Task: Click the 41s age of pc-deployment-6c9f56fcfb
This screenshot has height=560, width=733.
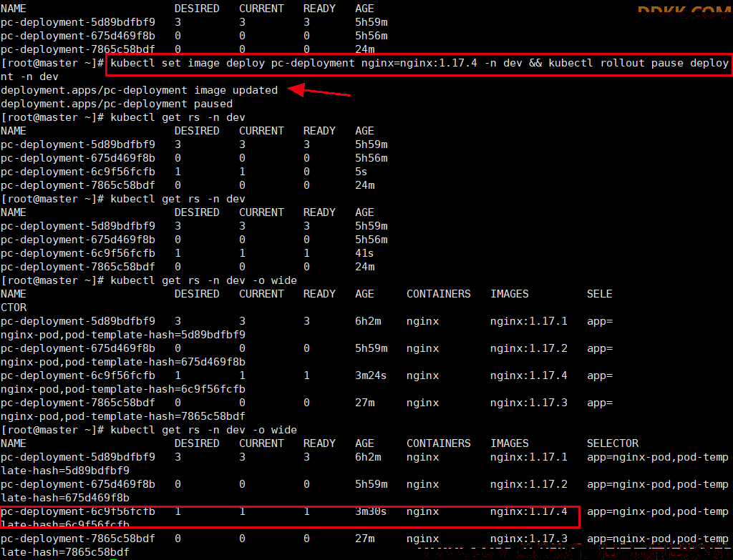Action: pos(364,253)
